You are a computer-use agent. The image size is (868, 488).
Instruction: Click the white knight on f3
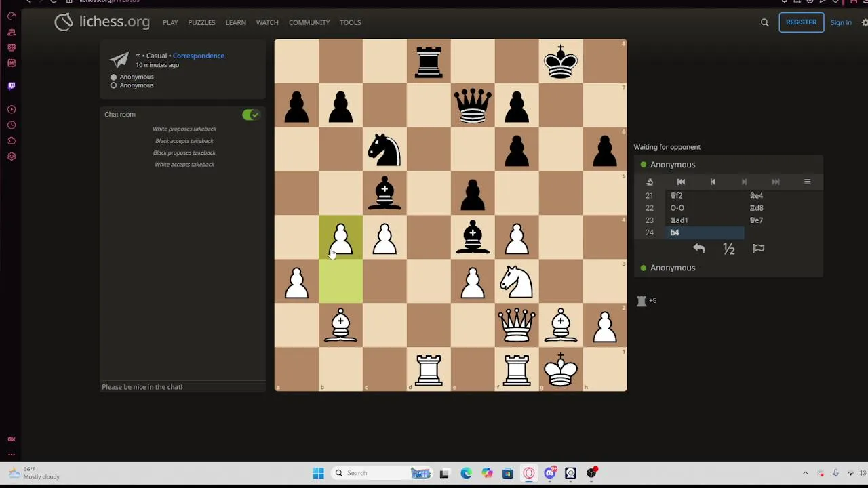pyautogui.click(x=517, y=281)
